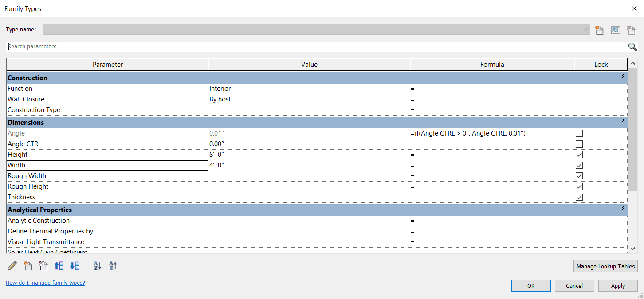Image resolution: width=644 pixels, height=299 pixels.
Task: Move selected parameter up the list
Action: pyautogui.click(x=59, y=266)
